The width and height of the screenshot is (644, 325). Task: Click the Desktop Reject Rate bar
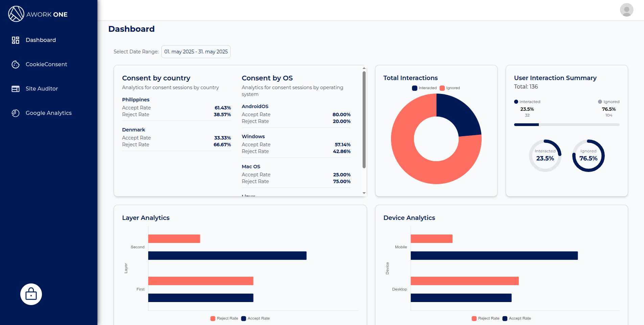465,281
